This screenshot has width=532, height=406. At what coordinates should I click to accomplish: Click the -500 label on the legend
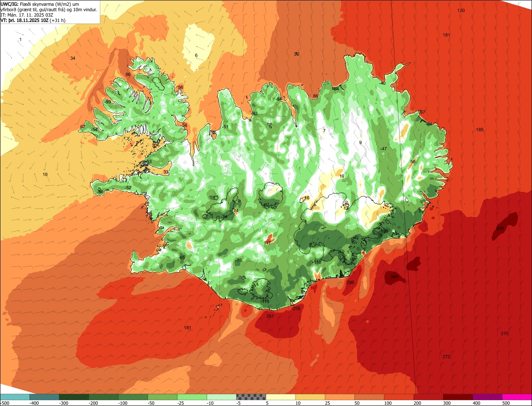(x=4, y=403)
